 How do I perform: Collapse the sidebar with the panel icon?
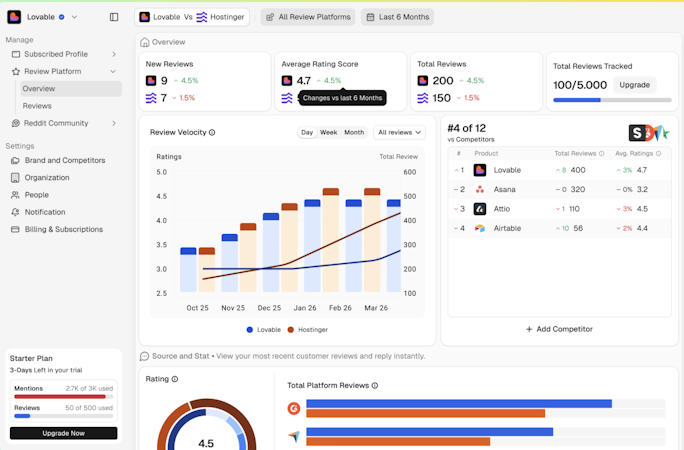tap(114, 17)
